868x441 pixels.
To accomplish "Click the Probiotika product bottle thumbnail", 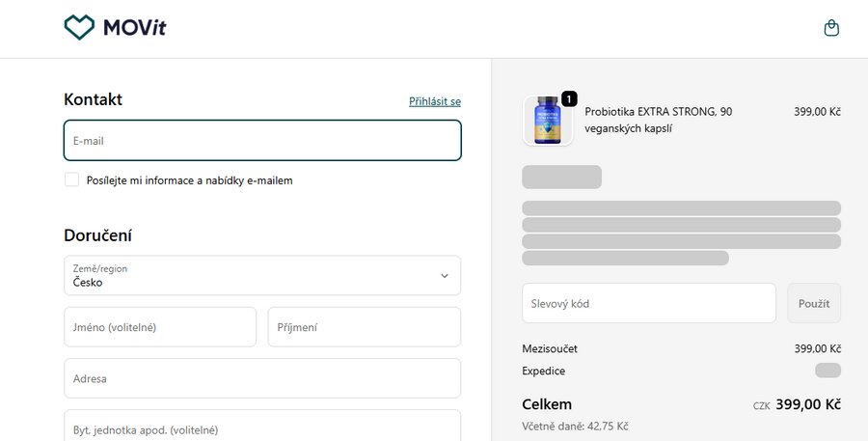I will (x=547, y=121).
